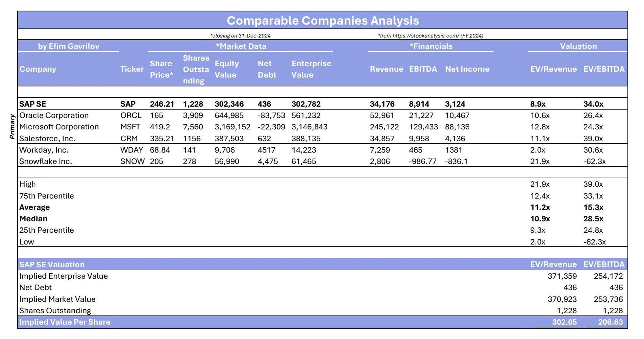Click Microsoft equity value 3,169,152
This screenshot has height=339, width=644.
tap(232, 127)
